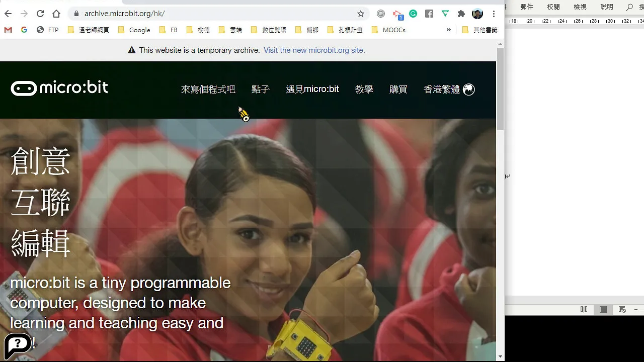The width and height of the screenshot is (644, 362).
Task: Click the micro:bit logo
Action: click(59, 88)
